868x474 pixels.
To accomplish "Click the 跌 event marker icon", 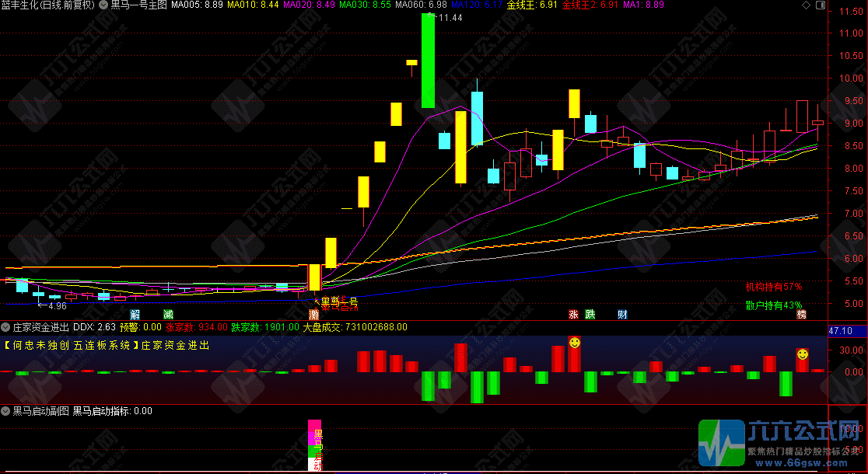I will pyautogui.click(x=590, y=315).
